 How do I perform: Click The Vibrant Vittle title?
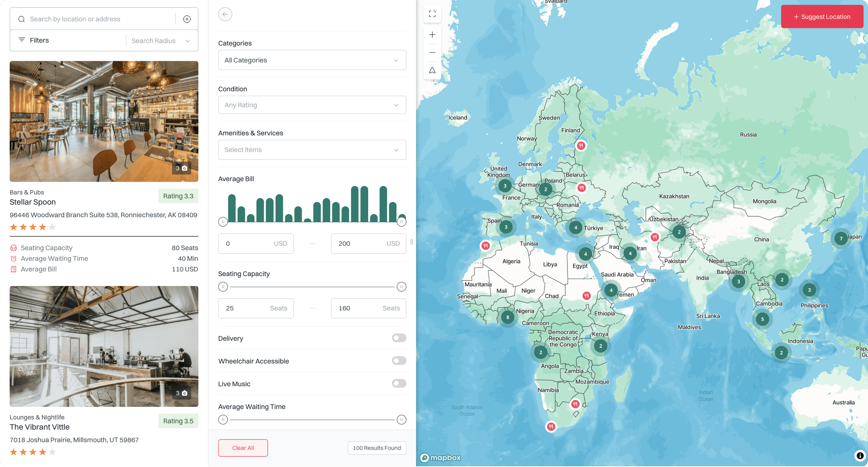(x=40, y=427)
